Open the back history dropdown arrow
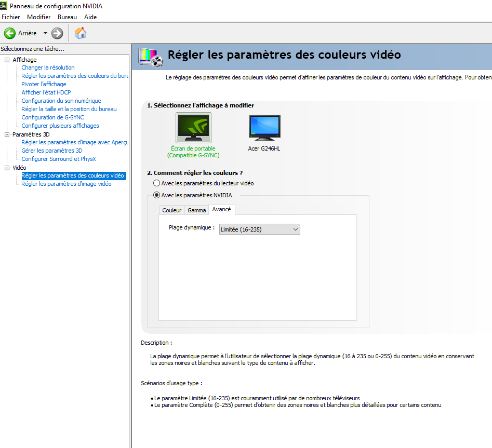Screen dimensions: 492x448 tap(45, 33)
